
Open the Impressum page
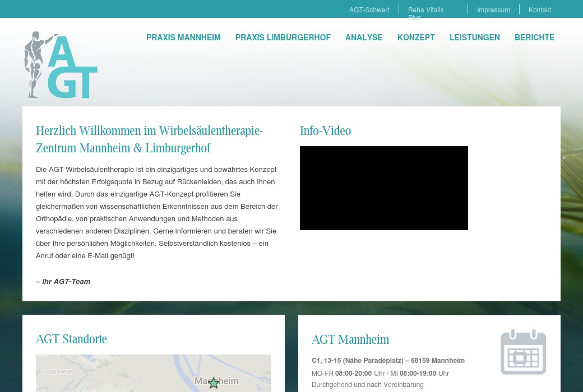[x=493, y=10]
